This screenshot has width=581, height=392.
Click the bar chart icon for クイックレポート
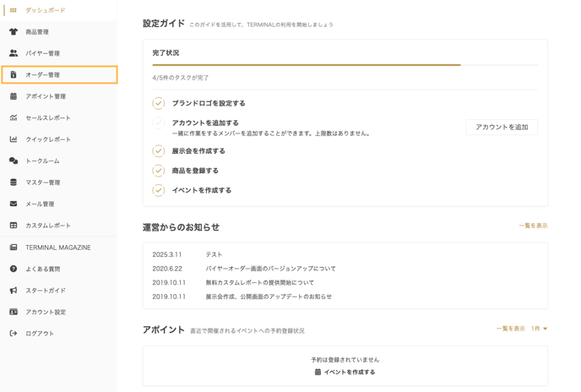tap(14, 139)
